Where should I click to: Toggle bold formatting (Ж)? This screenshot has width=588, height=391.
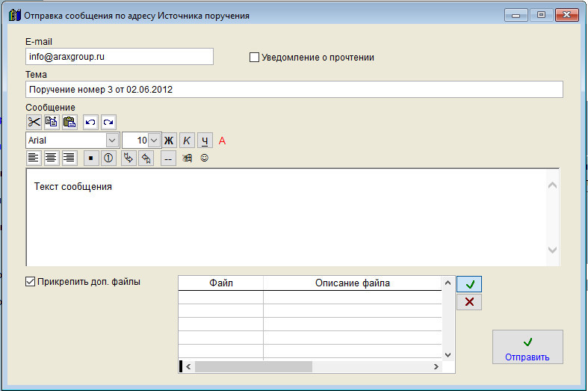coord(169,141)
